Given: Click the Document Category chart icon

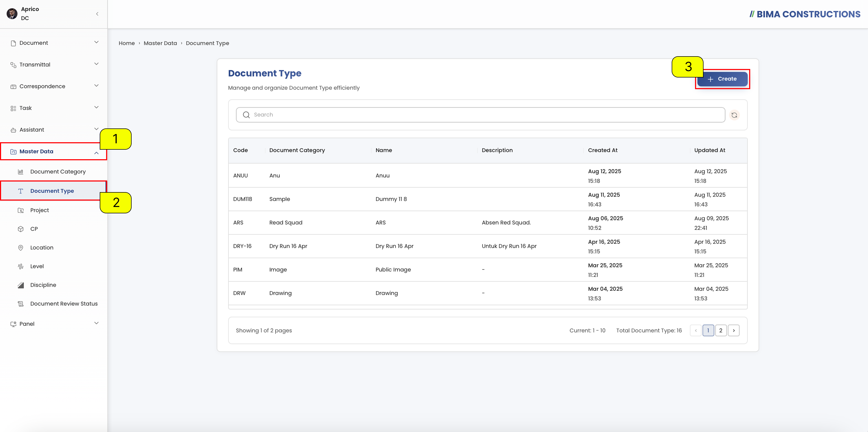Looking at the screenshot, I should click(20, 172).
